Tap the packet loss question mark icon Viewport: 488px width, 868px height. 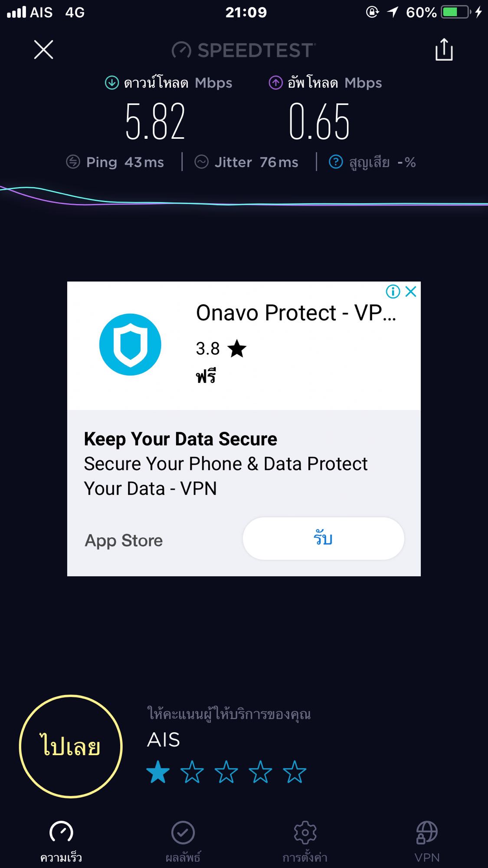(336, 162)
